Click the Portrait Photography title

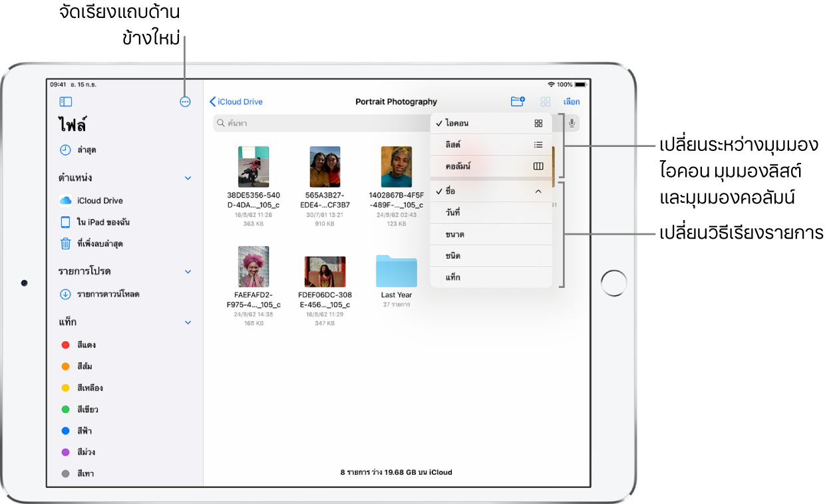[x=397, y=102]
